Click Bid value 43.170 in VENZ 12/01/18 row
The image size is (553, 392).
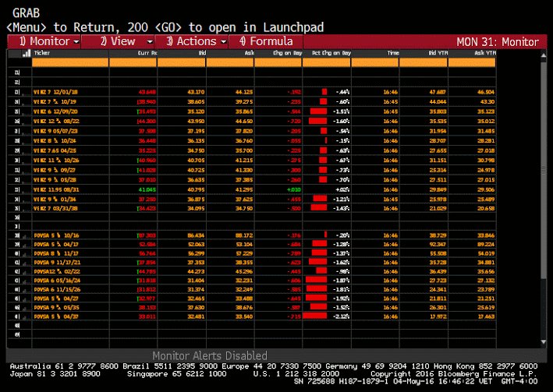click(x=196, y=92)
